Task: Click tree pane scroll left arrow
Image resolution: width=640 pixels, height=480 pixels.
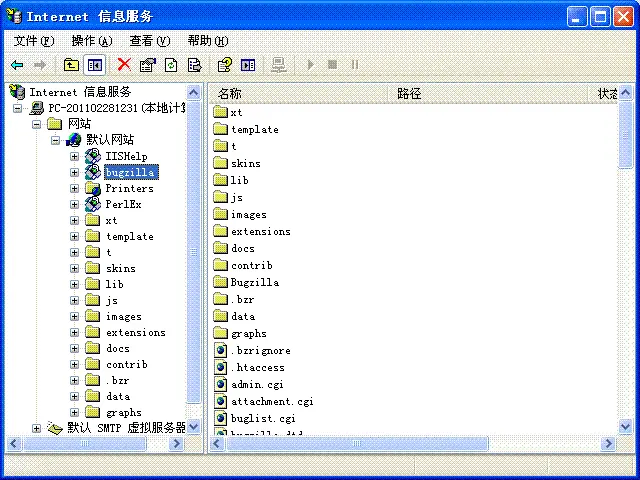Action: pos(14,443)
